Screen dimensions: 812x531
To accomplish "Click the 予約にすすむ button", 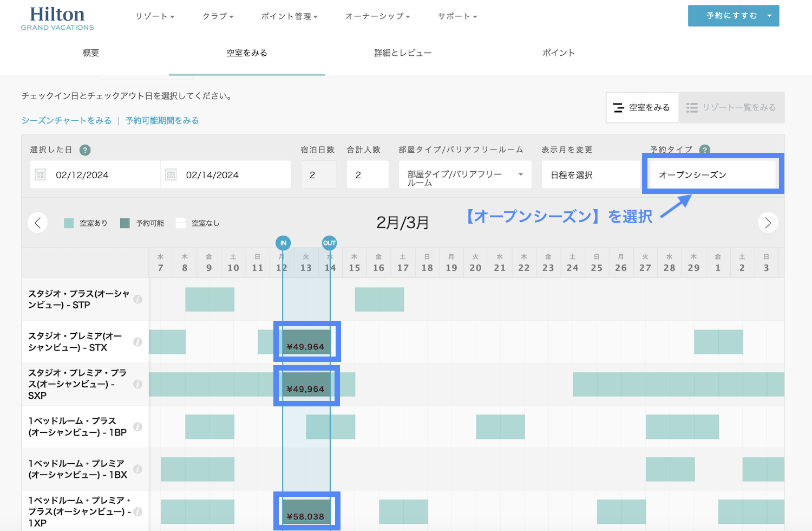I will coord(734,16).
